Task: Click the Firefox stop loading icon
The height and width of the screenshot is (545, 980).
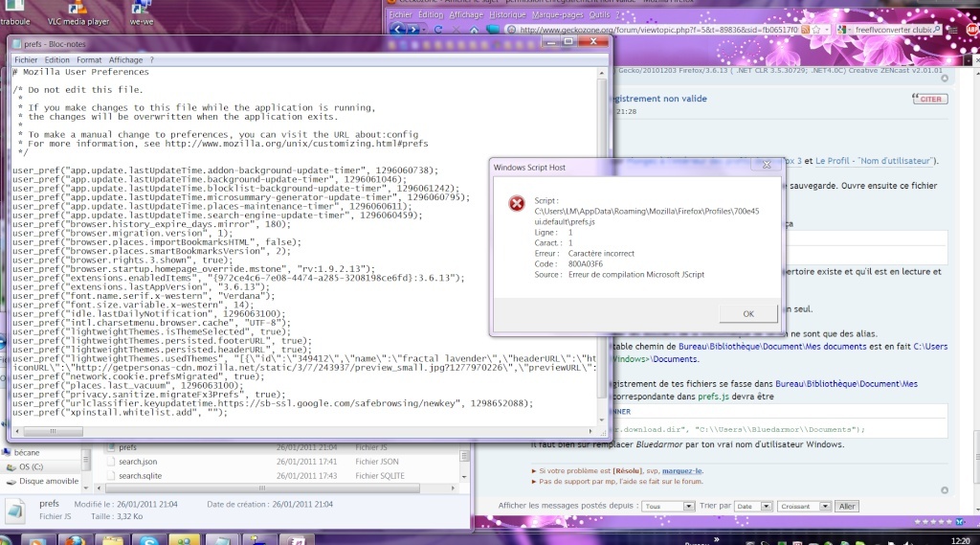Action: coord(457,30)
